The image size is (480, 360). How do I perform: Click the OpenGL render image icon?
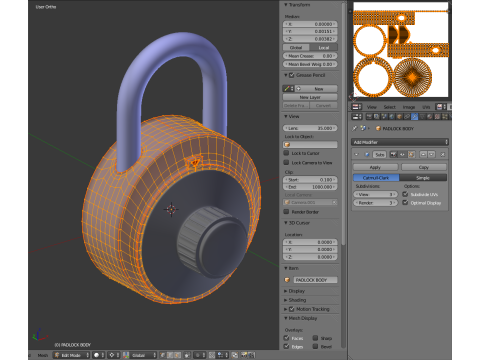pyautogui.click(x=243, y=355)
